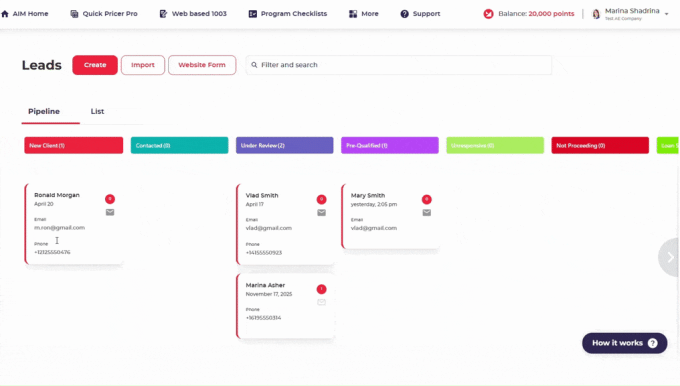Click the search magnifier icon

point(254,65)
